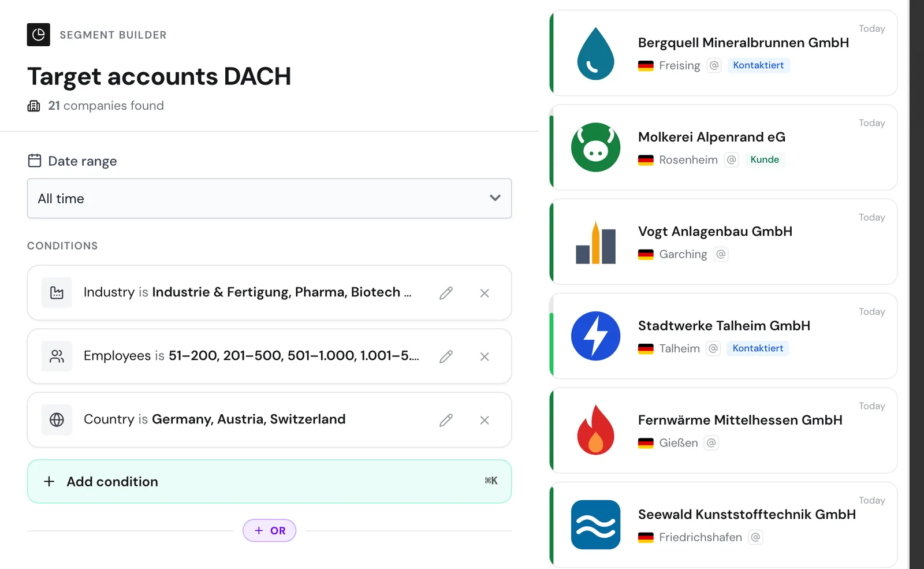
Task: Click the German flag next to Rosenheim
Action: 646,160
